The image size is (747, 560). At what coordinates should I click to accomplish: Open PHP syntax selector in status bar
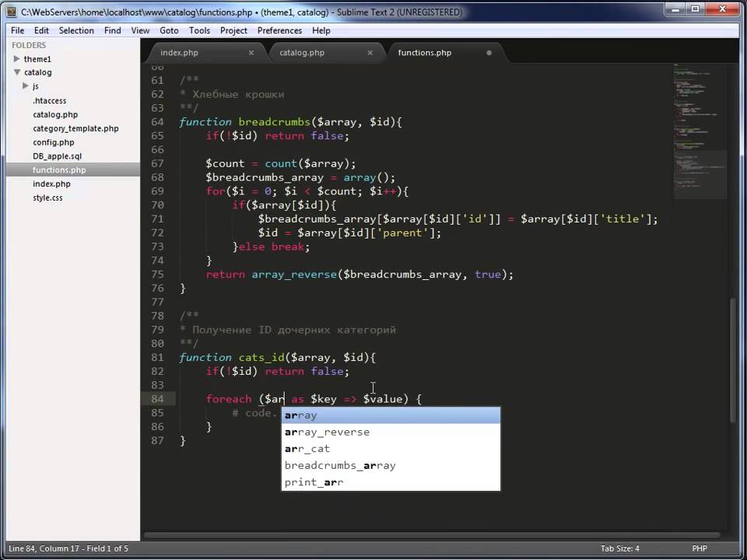click(700, 548)
